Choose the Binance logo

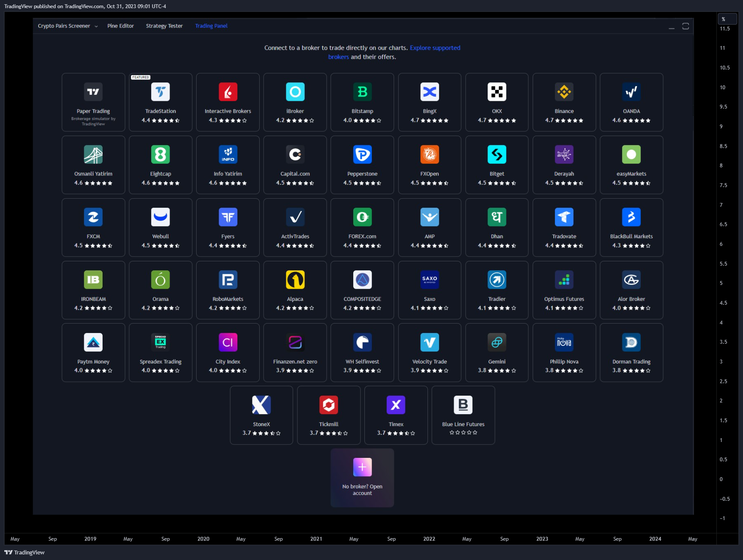pos(564,92)
